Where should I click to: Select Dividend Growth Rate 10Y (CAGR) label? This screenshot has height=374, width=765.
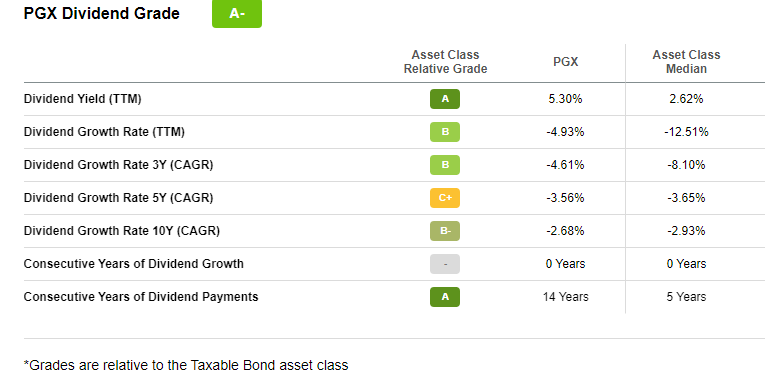pos(121,231)
